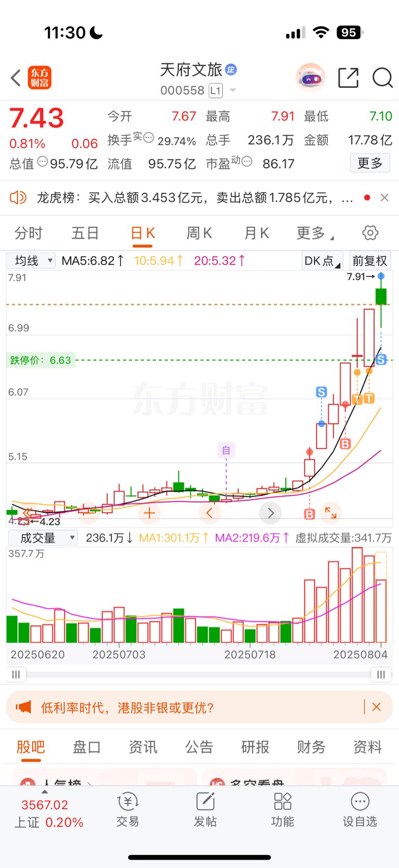Tap the current price 7.43
This screenshot has height=868, width=399.
coord(36,119)
